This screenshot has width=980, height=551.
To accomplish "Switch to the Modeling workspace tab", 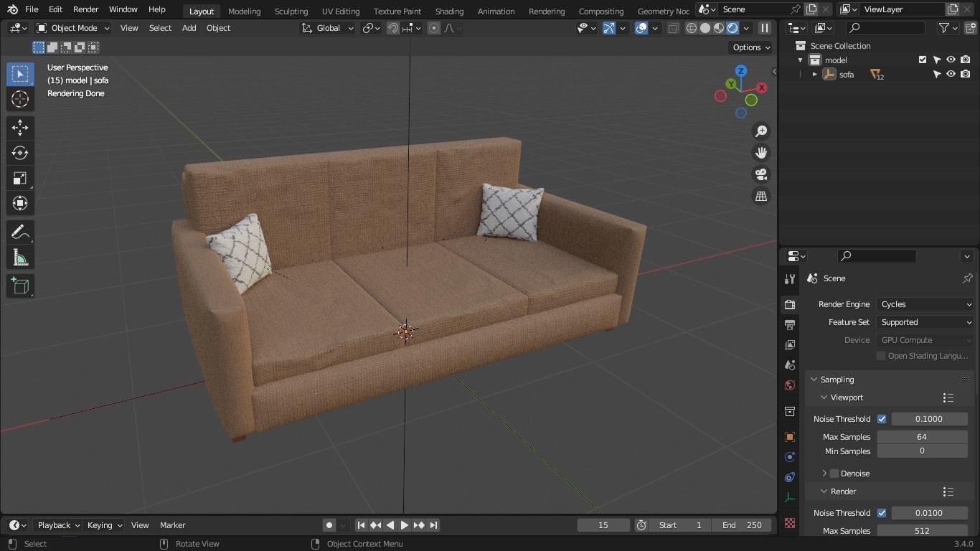I will (244, 11).
